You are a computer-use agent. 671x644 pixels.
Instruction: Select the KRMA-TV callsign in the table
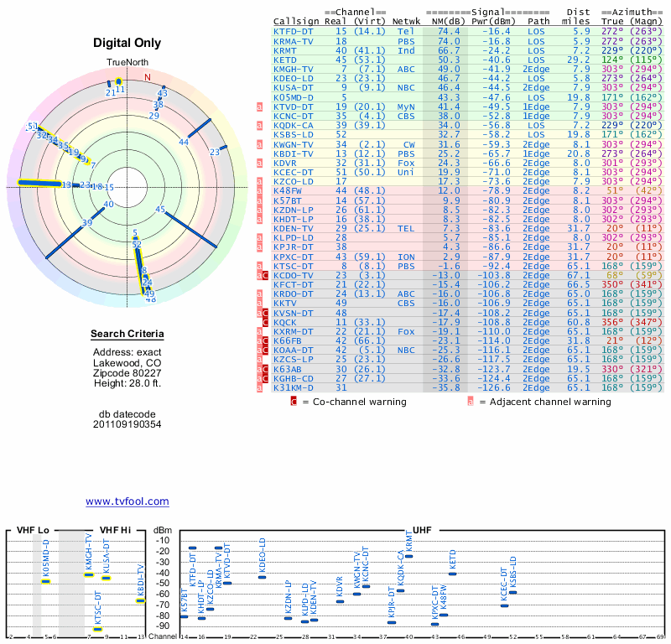pyautogui.click(x=294, y=40)
